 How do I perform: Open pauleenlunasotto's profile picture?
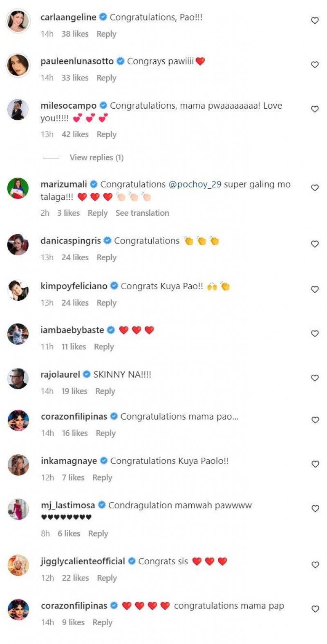coord(18,65)
